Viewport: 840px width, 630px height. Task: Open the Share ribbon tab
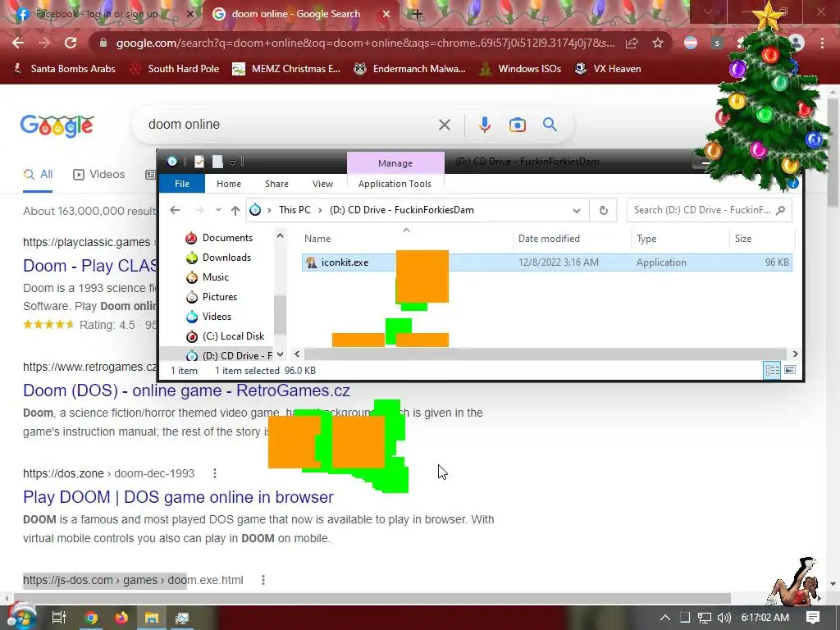point(276,184)
